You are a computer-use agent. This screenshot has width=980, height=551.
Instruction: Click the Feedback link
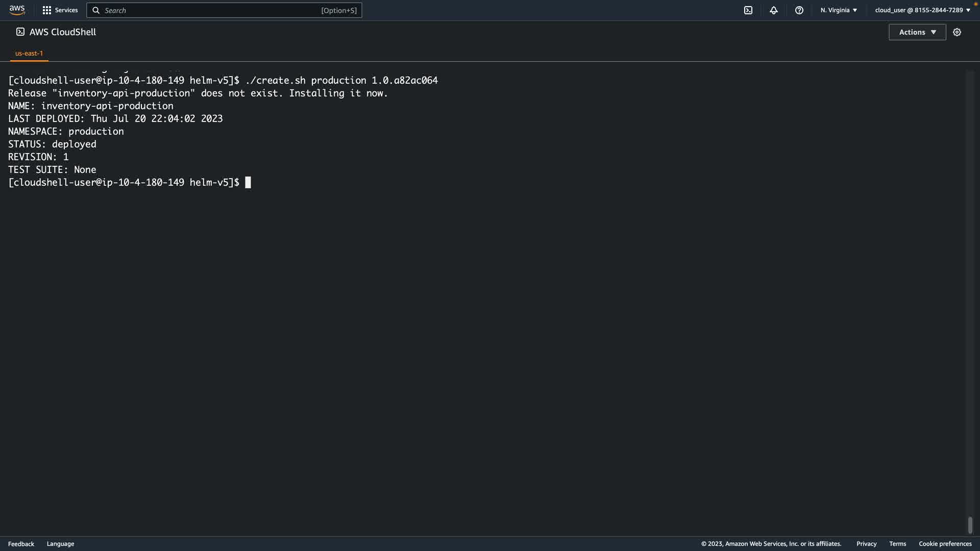coord(21,544)
